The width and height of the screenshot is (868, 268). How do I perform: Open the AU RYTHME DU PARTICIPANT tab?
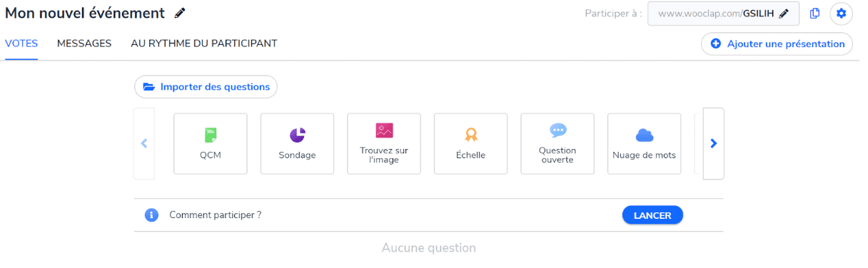point(204,43)
